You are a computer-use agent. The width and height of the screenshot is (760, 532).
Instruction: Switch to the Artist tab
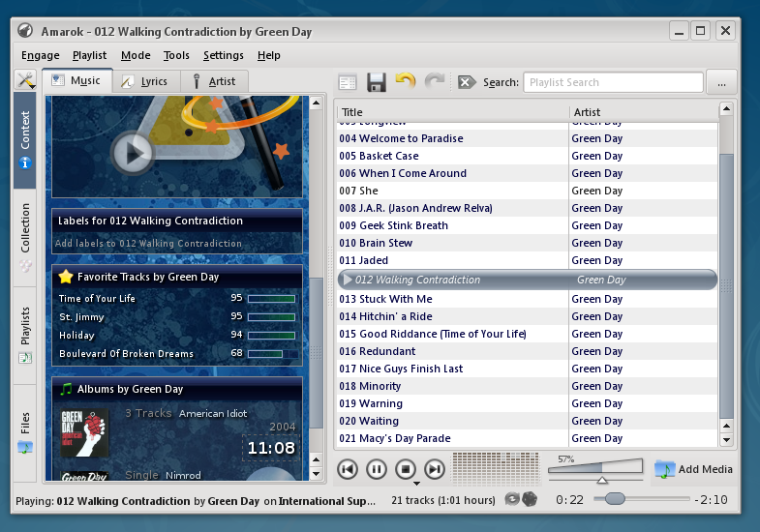[x=214, y=81]
